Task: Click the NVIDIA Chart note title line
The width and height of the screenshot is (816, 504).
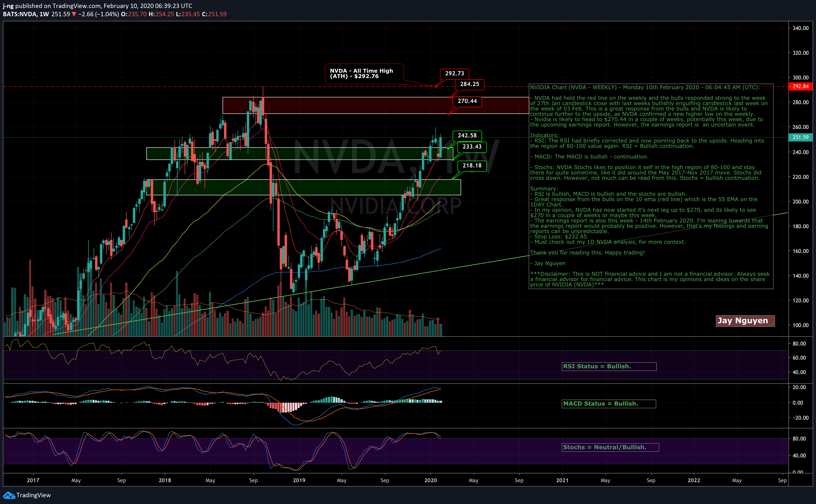Action: [645, 87]
